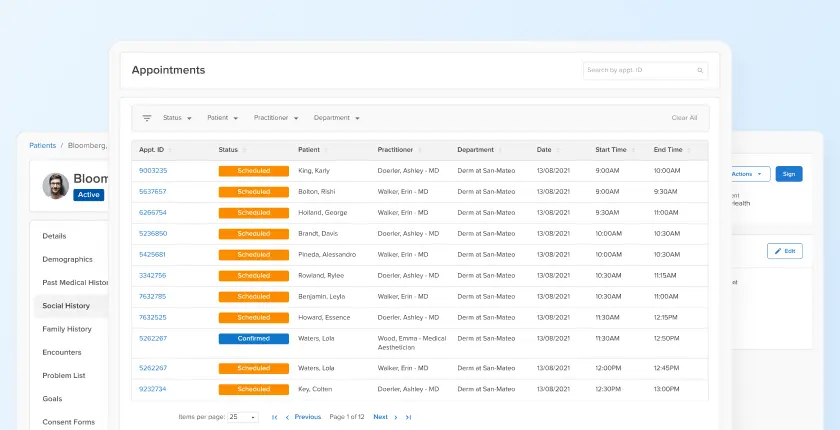Click the blue Confirmed status badge
Screen dimensions: 840x430
coord(253,339)
